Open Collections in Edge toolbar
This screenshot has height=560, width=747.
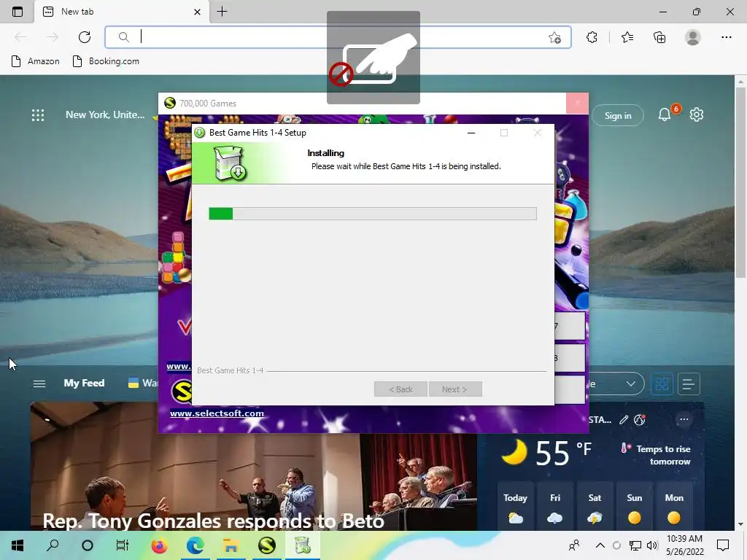click(659, 37)
